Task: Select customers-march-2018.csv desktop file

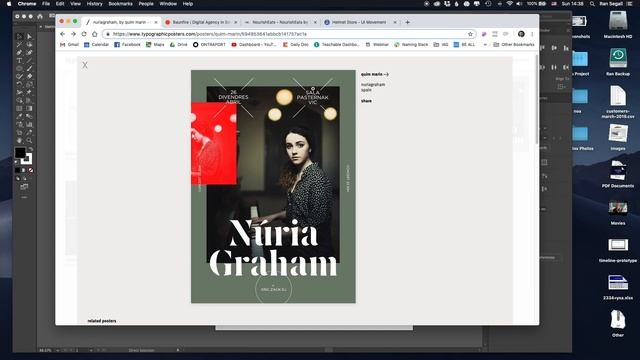Action: point(618,102)
